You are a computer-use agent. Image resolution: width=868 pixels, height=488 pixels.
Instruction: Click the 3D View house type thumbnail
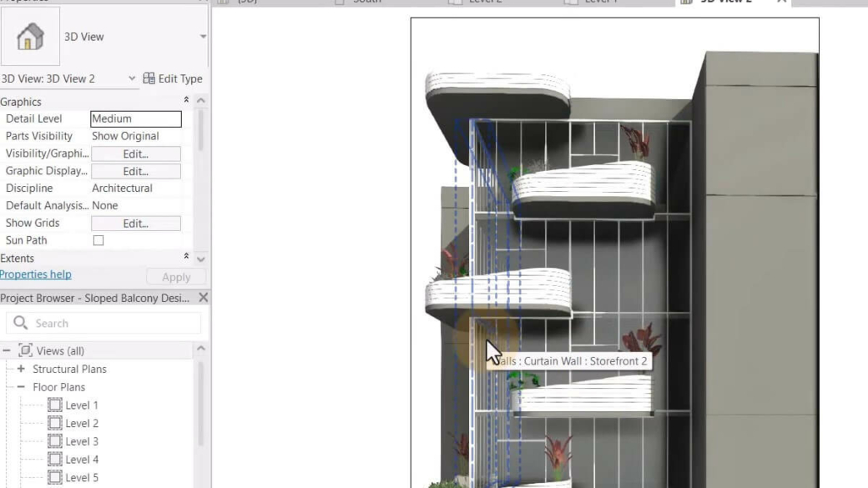tap(30, 37)
